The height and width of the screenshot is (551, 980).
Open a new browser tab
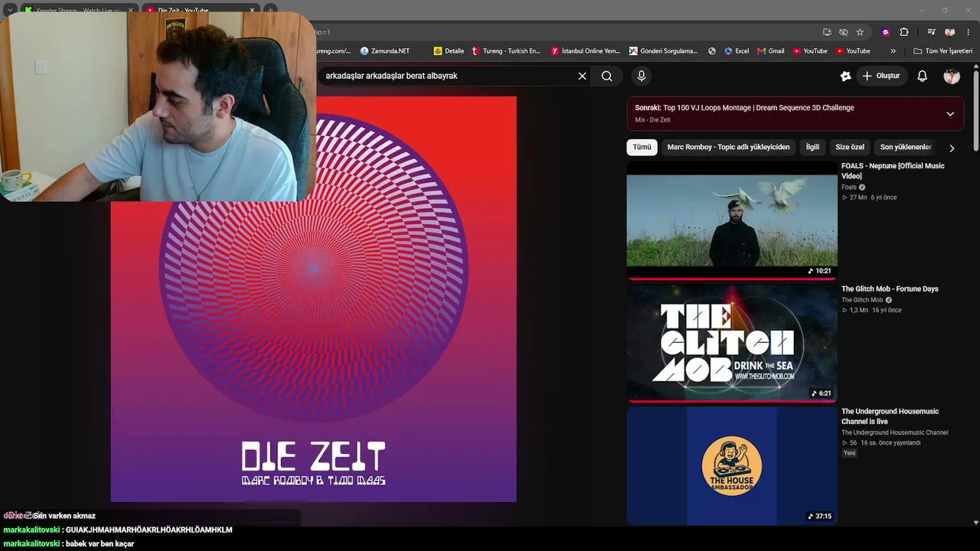[270, 10]
